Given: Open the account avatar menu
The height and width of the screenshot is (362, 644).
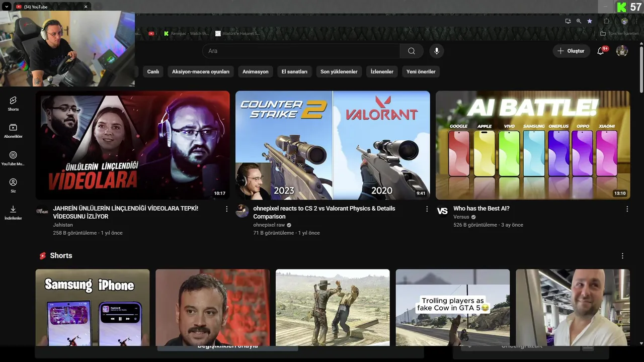Looking at the screenshot, I should tap(622, 51).
